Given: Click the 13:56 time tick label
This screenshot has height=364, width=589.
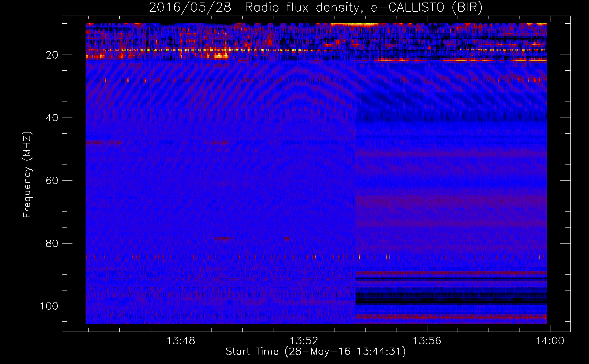Looking at the screenshot, I should (x=427, y=341).
